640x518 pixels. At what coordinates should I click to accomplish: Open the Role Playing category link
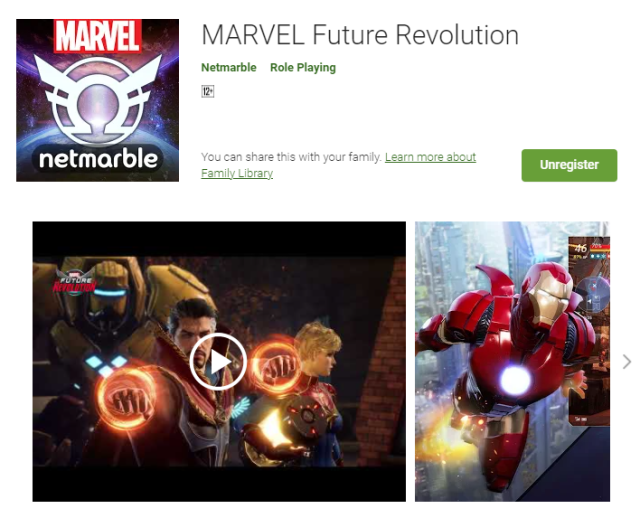tap(303, 67)
